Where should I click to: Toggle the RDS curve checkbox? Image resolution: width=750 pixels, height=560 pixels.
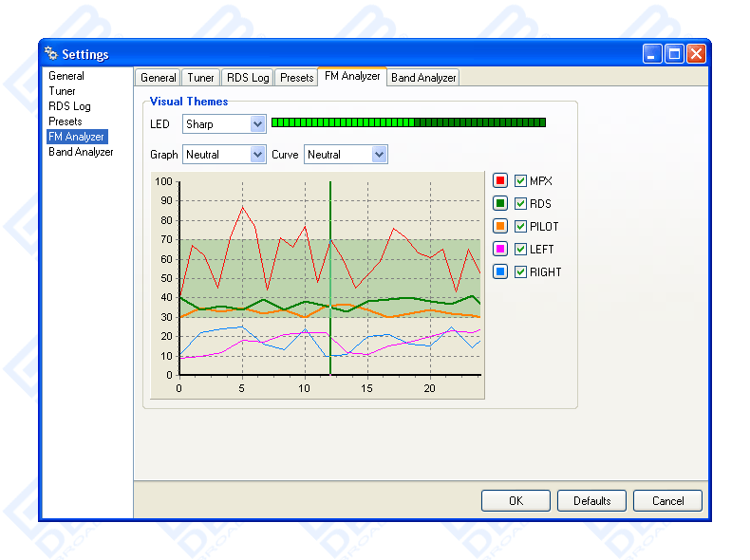pyautogui.click(x=521, y=204)
